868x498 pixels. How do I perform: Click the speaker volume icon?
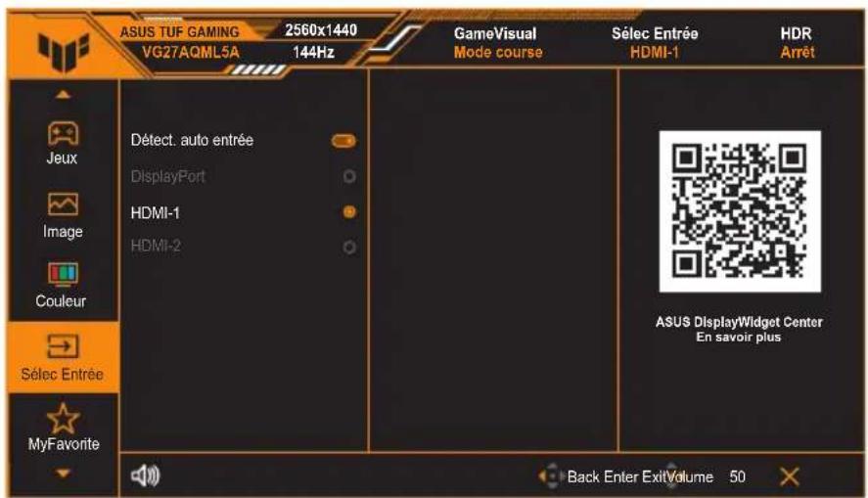(x=145, y=475)
